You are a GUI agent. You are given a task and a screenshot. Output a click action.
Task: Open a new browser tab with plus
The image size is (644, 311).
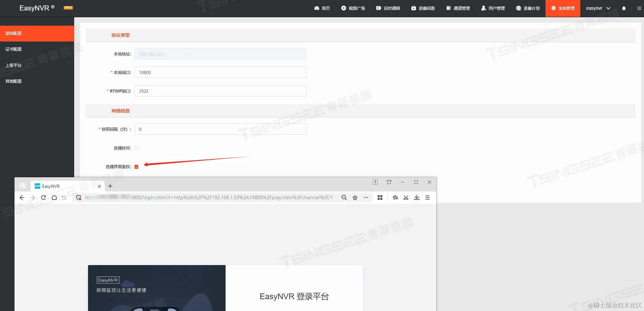[x=110, y=186]
